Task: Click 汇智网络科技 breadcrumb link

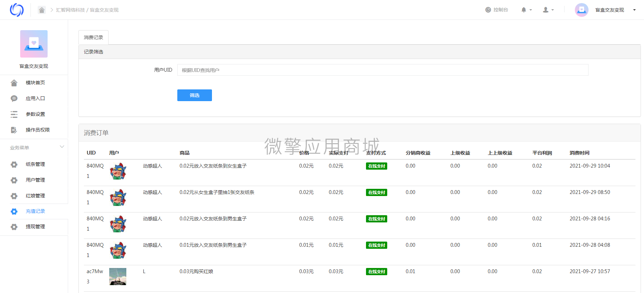Action: pyautogui.click(x=71, y=10)
